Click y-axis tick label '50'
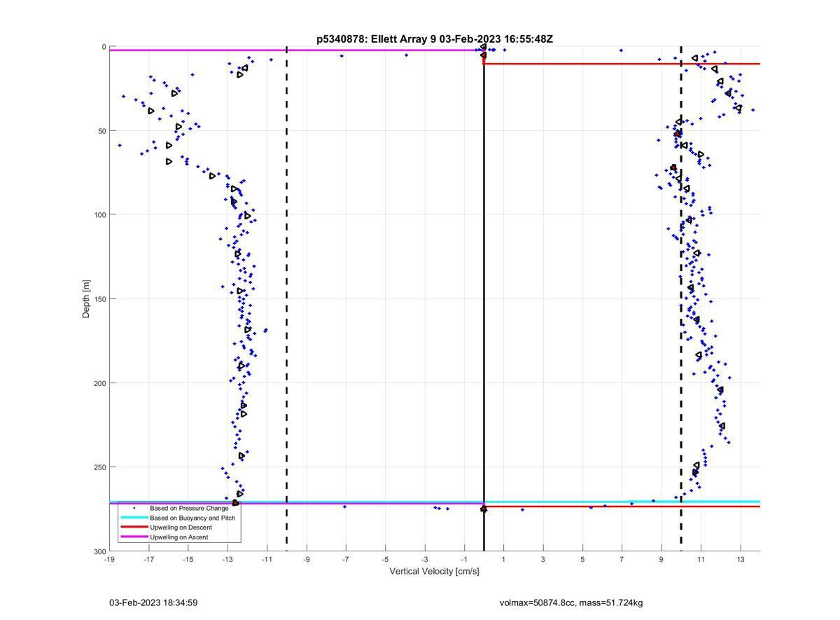Screen dimensions: 840x620 (x=102, y=131)
